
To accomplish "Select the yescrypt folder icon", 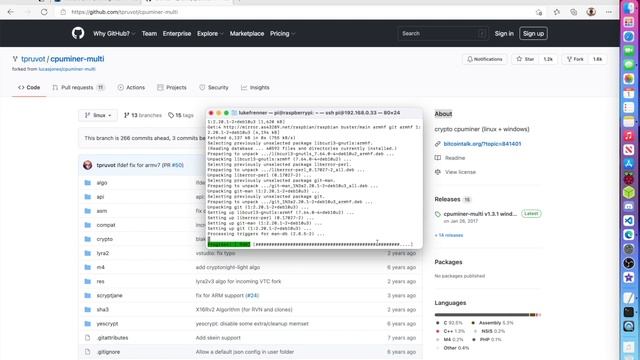I will [x=87, y=323].
